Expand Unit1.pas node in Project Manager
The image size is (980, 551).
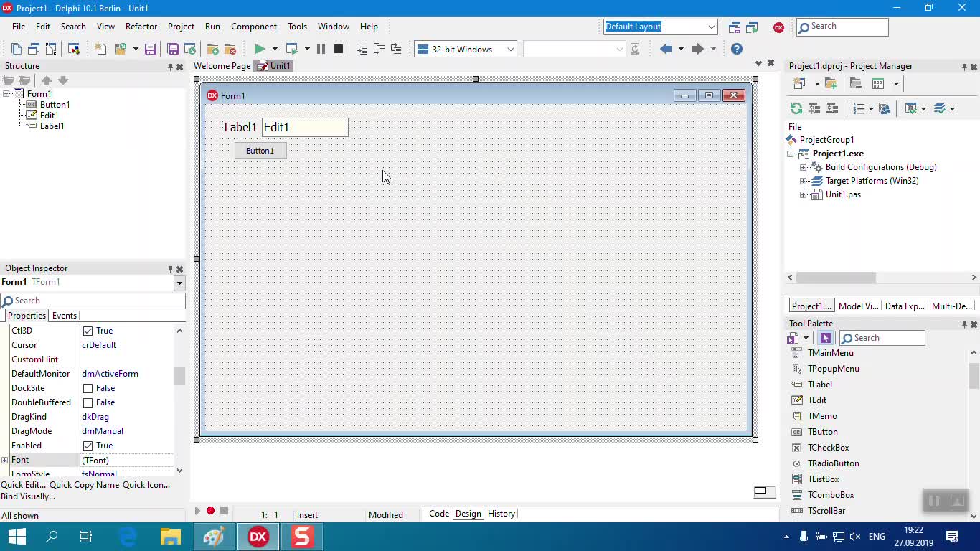click(x=804, y=194)
